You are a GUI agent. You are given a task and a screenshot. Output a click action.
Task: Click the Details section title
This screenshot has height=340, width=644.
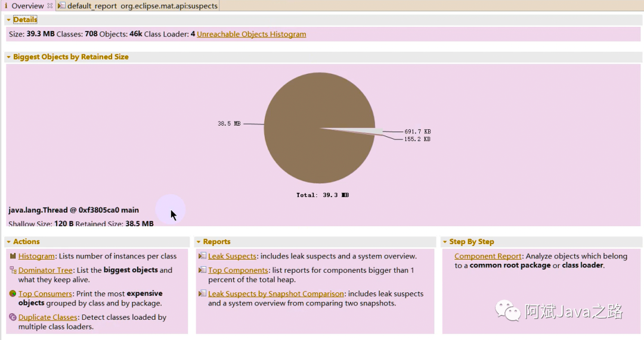coord(25,20)
